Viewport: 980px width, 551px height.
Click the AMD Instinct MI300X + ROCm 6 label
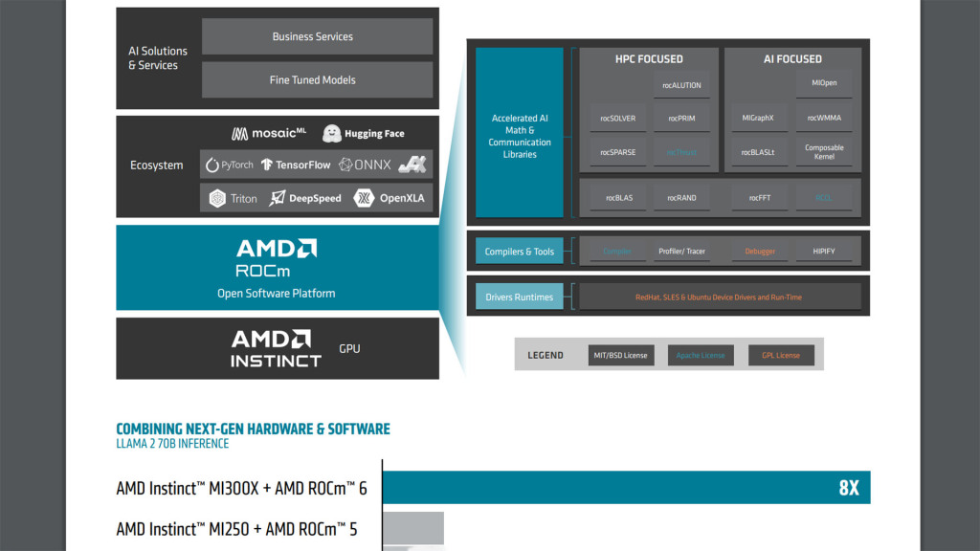(x=241, y=488)
